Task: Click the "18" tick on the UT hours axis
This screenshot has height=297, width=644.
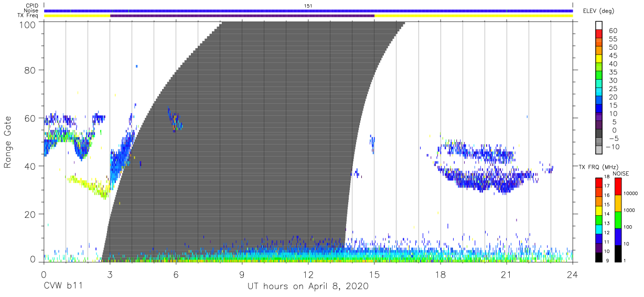Action: tap(440, 274)
